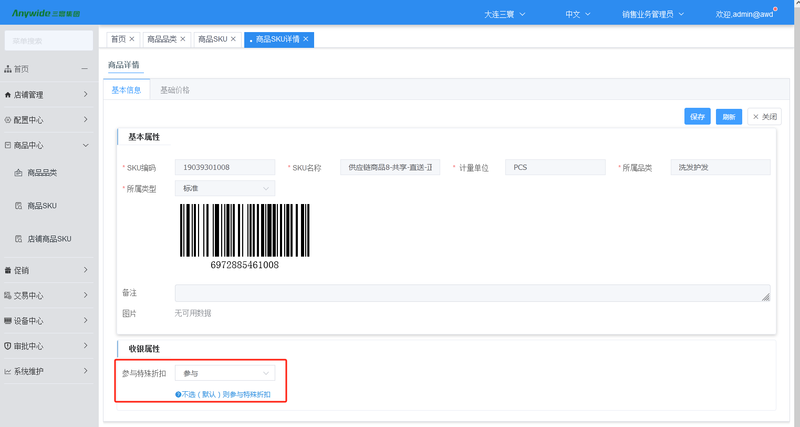Click the 促销 gift icon
800x427 pixels.
(8, 270)
